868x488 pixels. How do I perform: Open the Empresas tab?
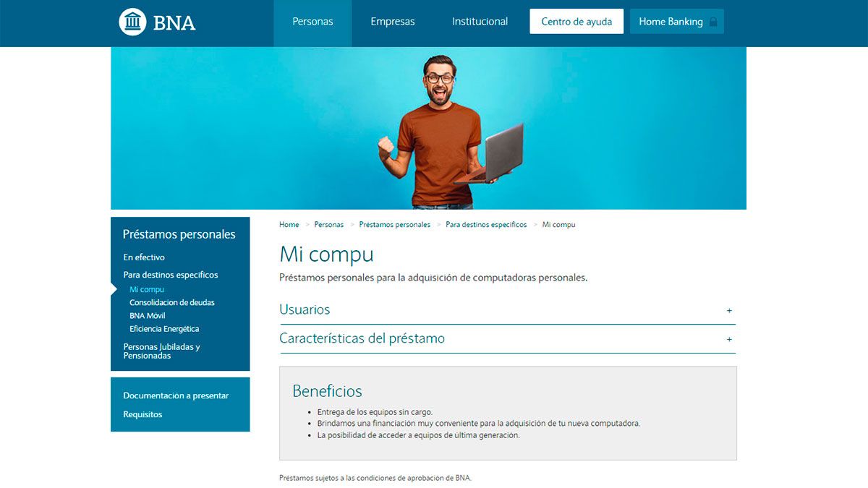pyautogui.click(x=393, y=22)
